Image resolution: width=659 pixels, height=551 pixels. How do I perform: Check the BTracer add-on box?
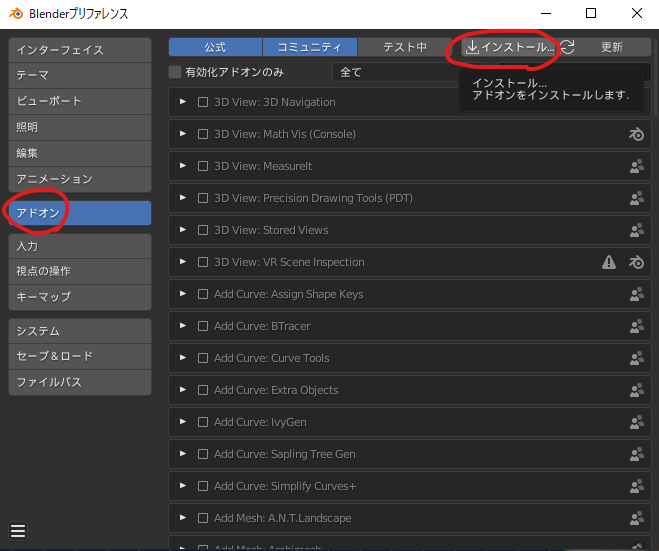(x=203, y=326)
